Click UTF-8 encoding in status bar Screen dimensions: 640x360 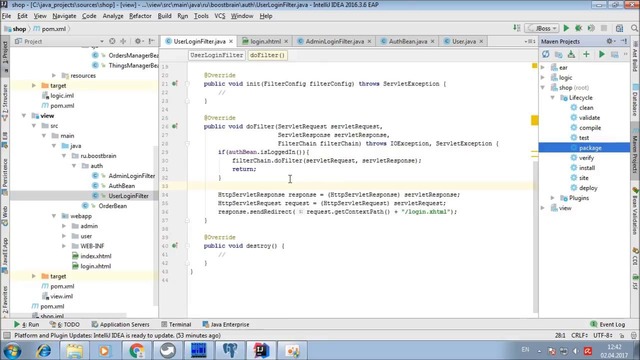coord(603,336)
